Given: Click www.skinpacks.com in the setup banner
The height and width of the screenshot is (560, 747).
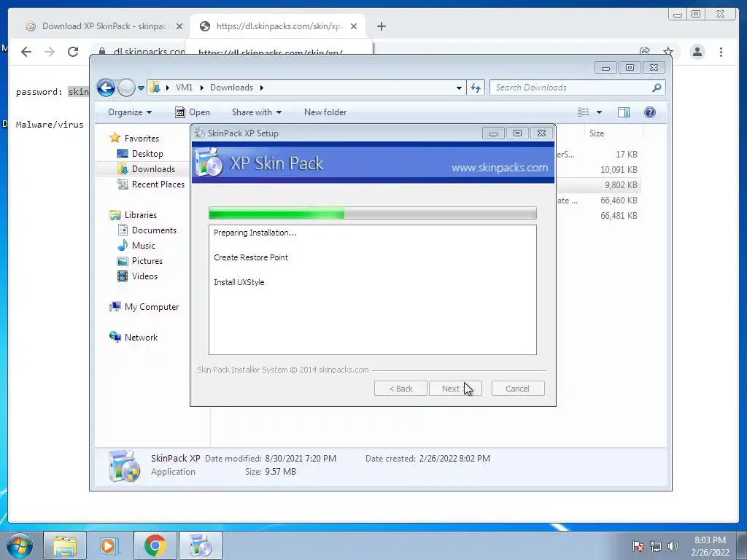Looking at the screenshot, I should click(x=499, y=168).
